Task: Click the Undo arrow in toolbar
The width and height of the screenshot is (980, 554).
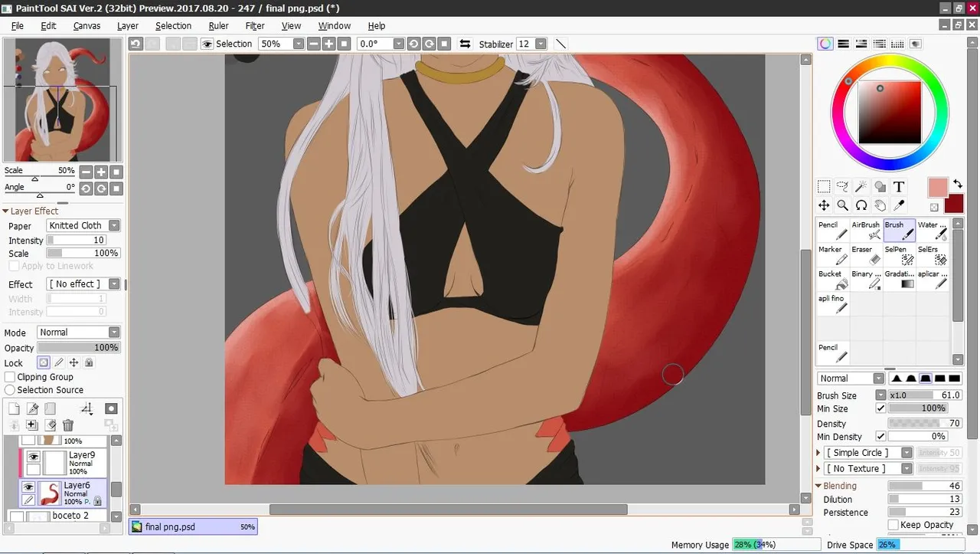Action: tap(136, 44)
